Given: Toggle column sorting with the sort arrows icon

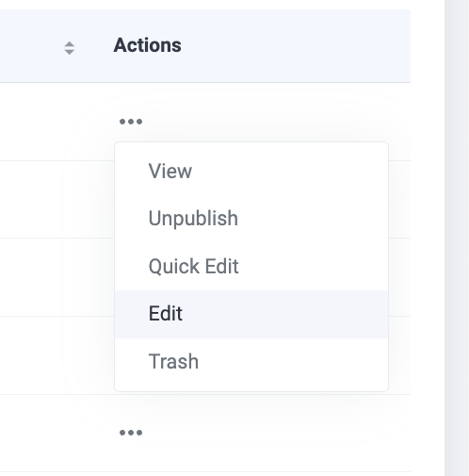Looking at the screenshot, I should click(69, 48).
